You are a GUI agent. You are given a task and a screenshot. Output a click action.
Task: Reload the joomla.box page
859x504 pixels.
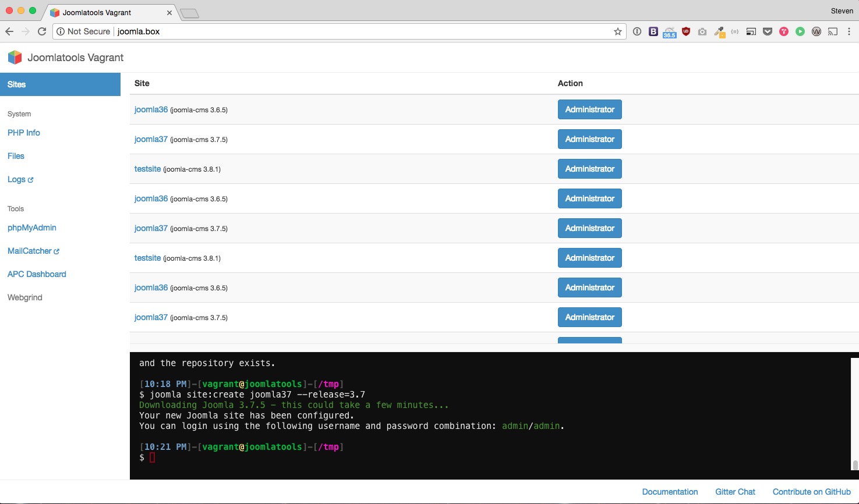click(42, 31)
